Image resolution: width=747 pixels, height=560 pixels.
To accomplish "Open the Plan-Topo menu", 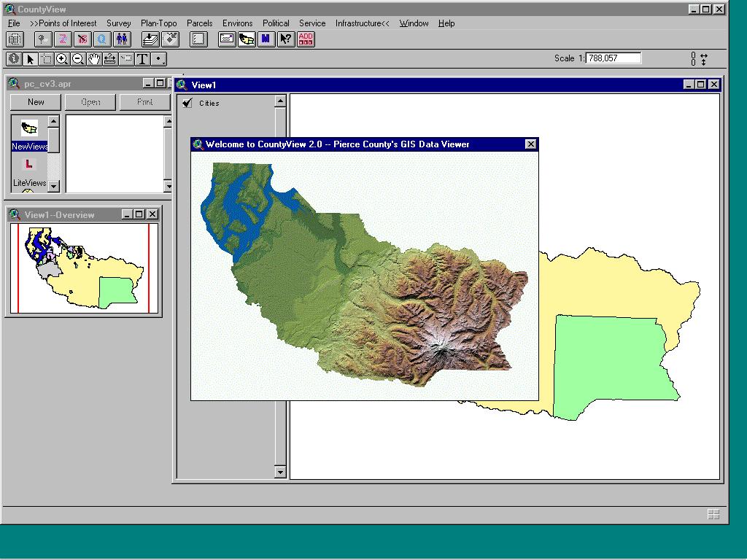I will point(158,23).
